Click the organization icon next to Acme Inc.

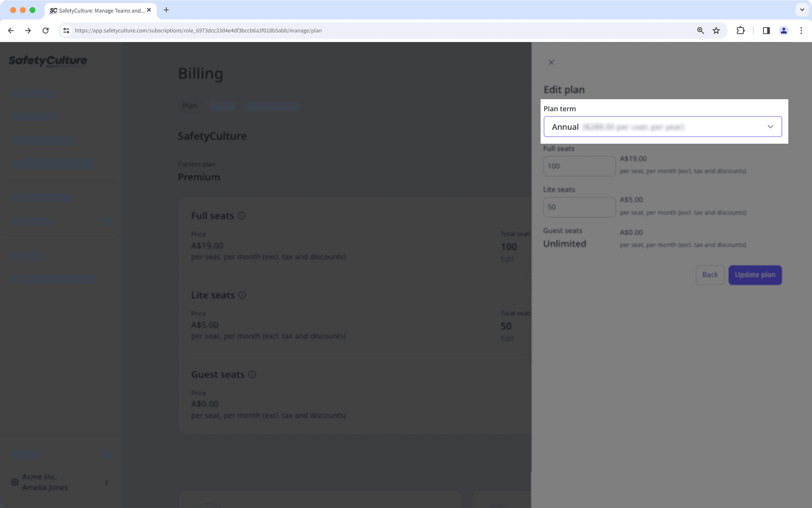click(x=14, y=482)
